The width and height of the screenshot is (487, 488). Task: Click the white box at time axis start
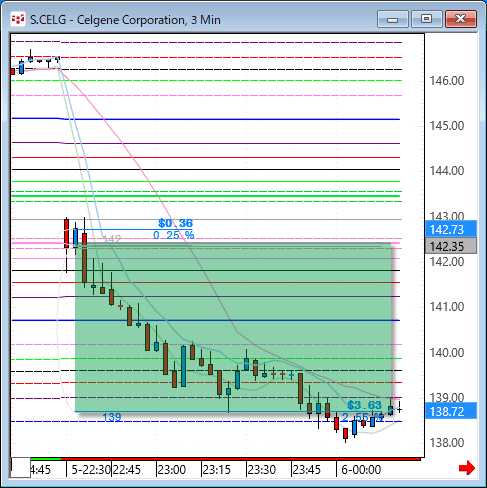(21, 467)
